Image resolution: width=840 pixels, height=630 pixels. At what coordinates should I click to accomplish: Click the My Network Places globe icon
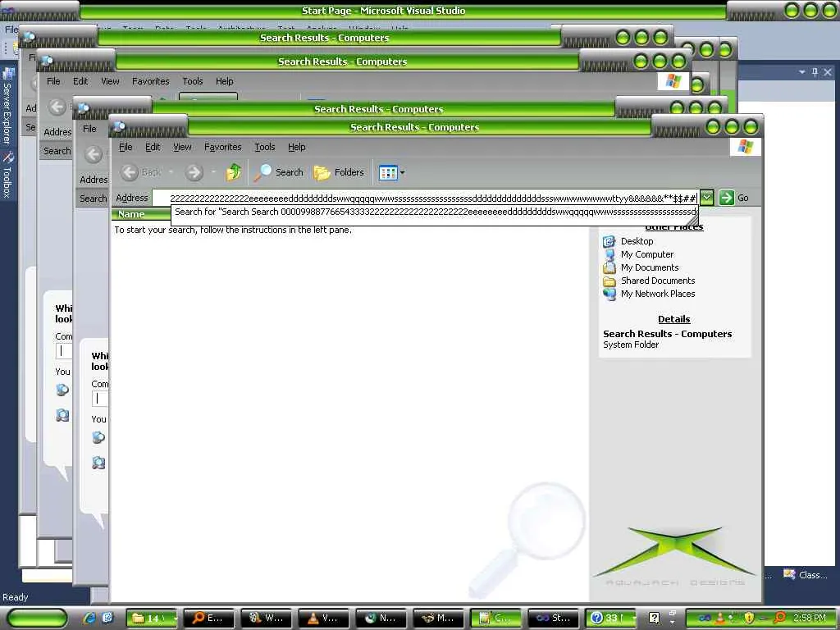click(609, 294)
